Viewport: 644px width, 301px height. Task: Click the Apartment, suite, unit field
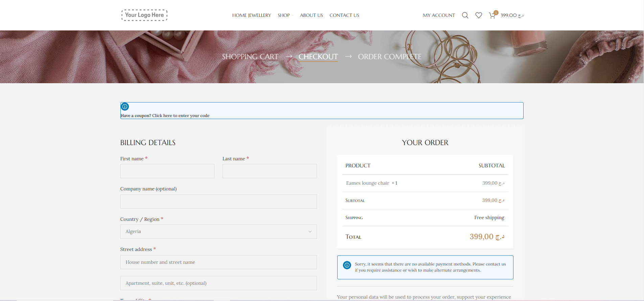[218, 283]
